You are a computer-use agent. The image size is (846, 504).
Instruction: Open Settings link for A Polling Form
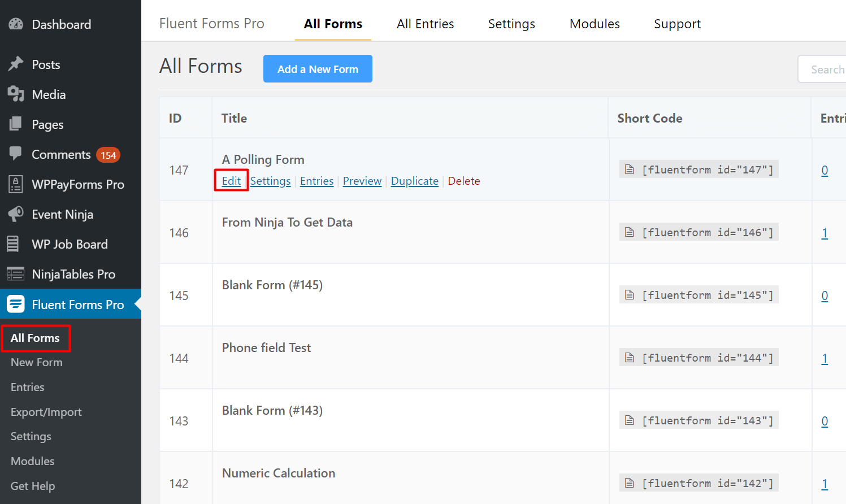(x=270, y=181)
